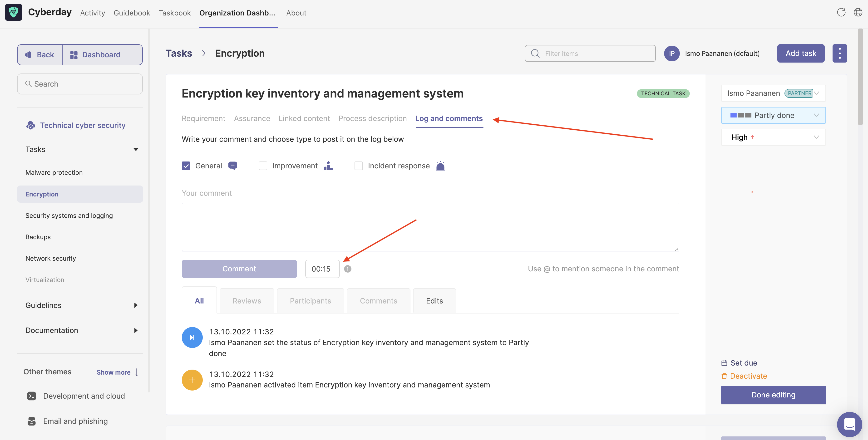The height and width of the screenshot is (440, 868).
Task: Open the High priority dropdown
Action: [773, 137]
